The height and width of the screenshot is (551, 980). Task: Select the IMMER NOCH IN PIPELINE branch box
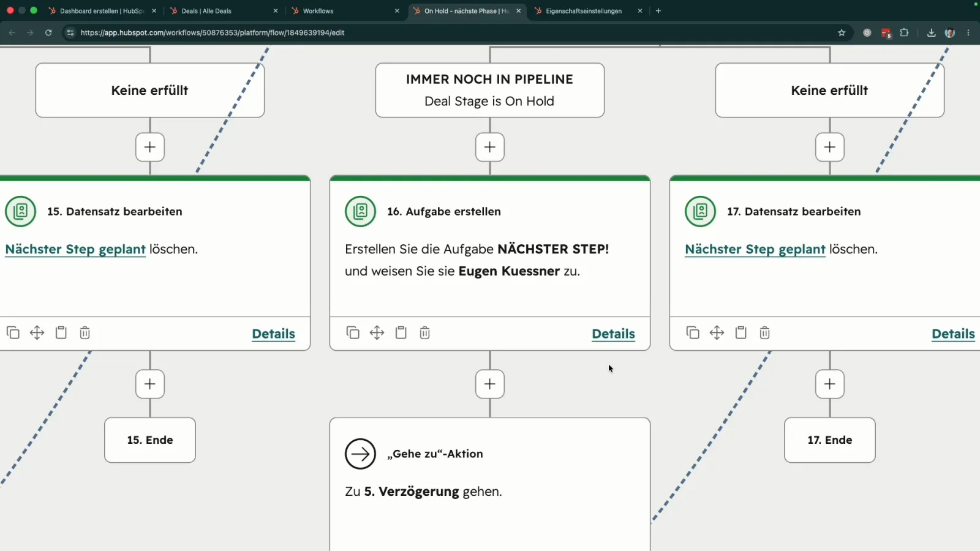click(x=490, y=90)
